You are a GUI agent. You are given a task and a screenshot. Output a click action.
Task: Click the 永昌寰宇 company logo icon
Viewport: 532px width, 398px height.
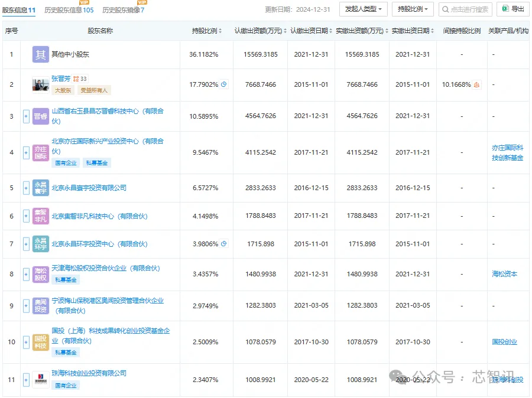click(41, 188)
